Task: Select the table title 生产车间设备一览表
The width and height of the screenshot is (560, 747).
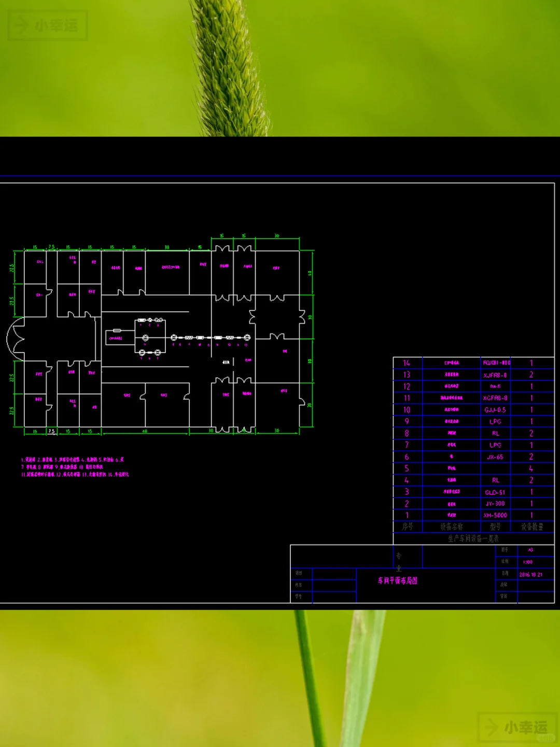Action: [473, 538]
